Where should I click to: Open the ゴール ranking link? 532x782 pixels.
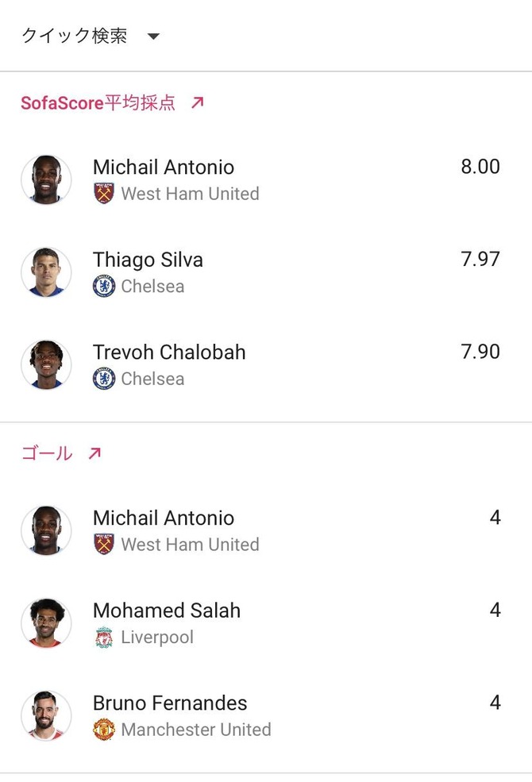click(46, 453)
